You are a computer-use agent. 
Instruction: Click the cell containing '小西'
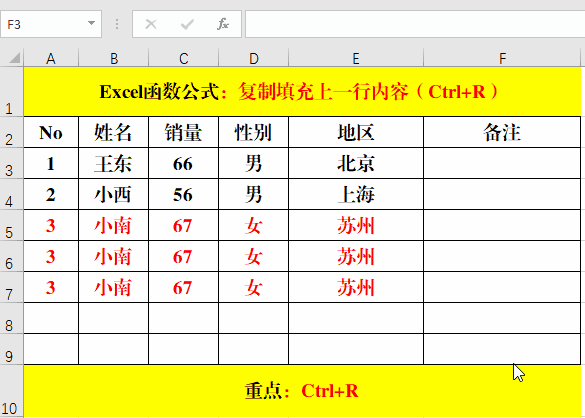pyautogui.click(x=113, y=194)
